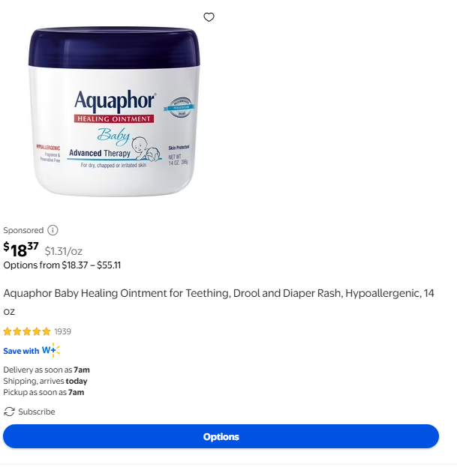Click the Sponsored label
Image resolution: width=457 pixels, height=476 pixels.
click(23, 230)
